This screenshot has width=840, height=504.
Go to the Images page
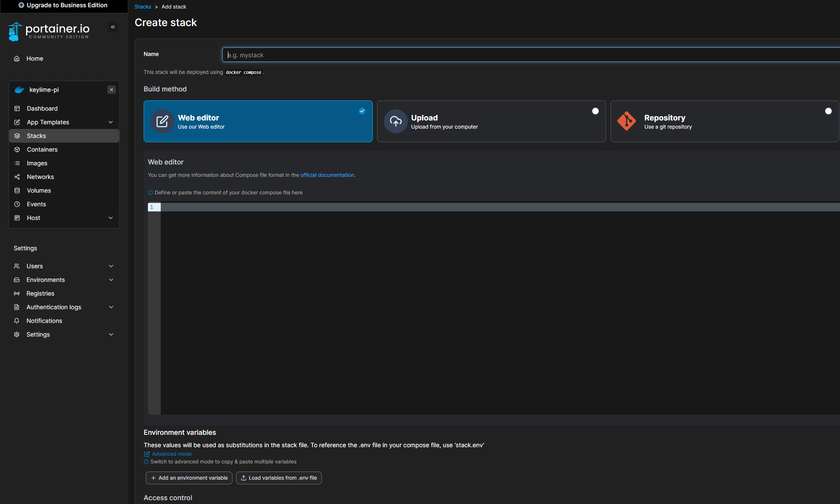[x=37, y=163]
